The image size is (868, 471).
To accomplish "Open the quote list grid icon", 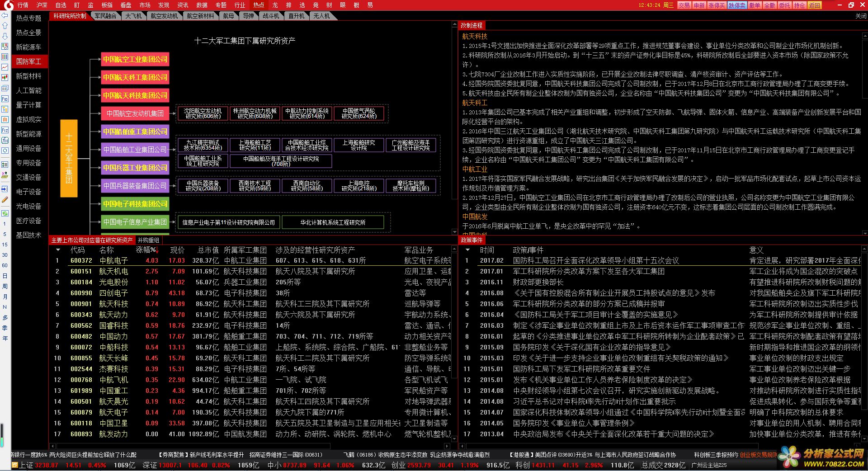I will [x=5, y=57].
